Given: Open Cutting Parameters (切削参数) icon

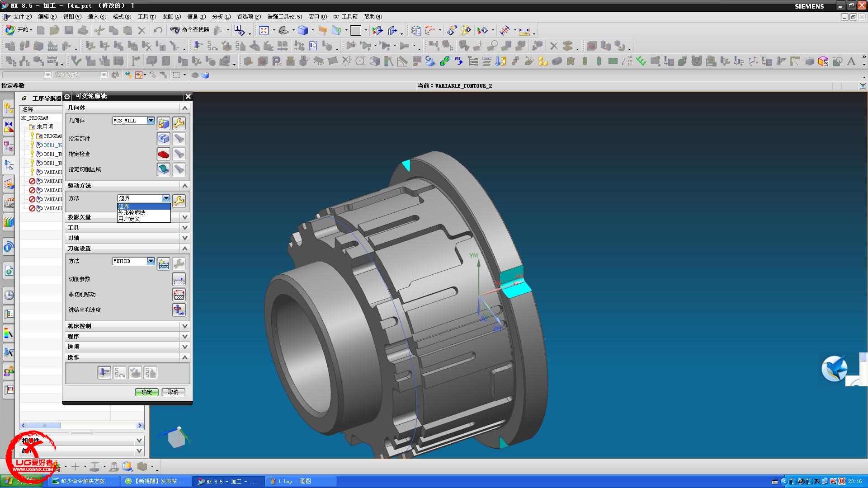Looking at the screenshot, I should coord(179,279).
